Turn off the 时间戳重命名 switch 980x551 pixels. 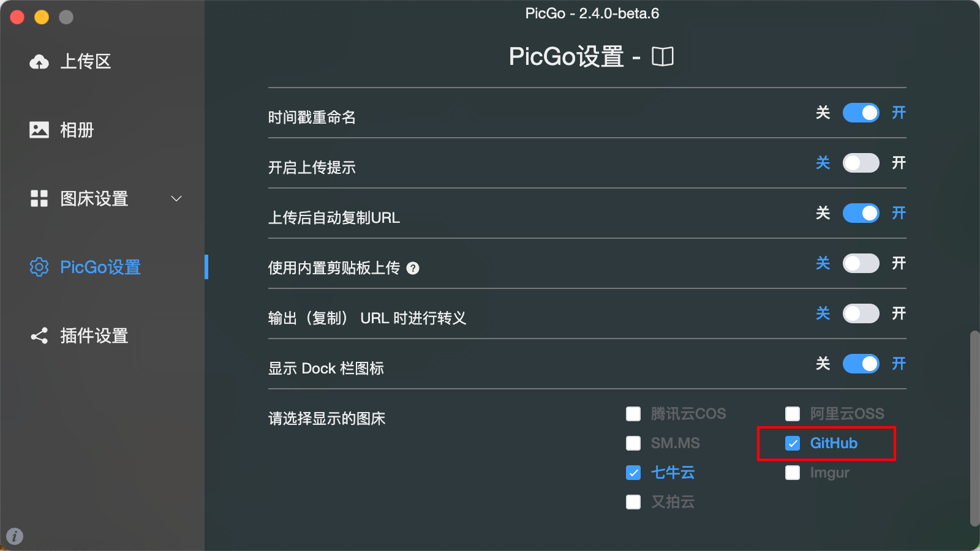click(861, 113)
